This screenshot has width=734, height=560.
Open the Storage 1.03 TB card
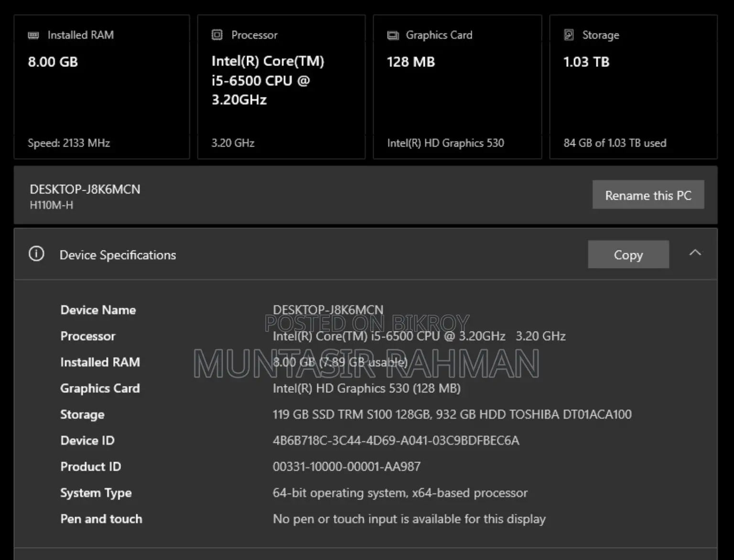pos(633,87)
